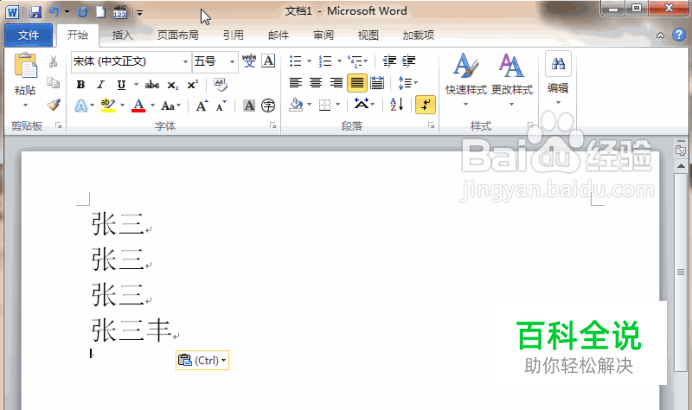Open Clipboard pane launcher (剪贴板)
The width and height of the screenshot is (692, 410).
[x=58, y=126]
